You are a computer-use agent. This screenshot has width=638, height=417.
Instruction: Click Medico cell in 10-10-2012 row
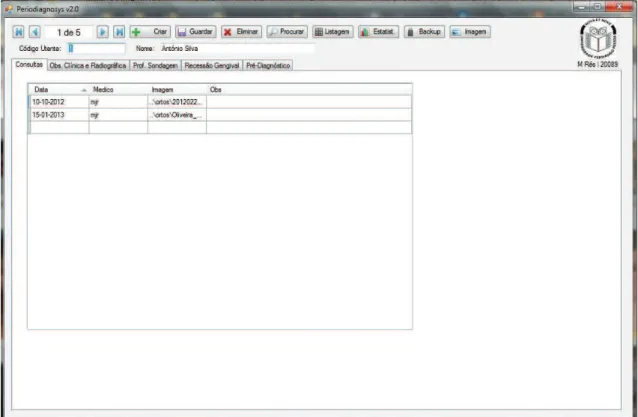pyautogui.click(x=118, y=102)
